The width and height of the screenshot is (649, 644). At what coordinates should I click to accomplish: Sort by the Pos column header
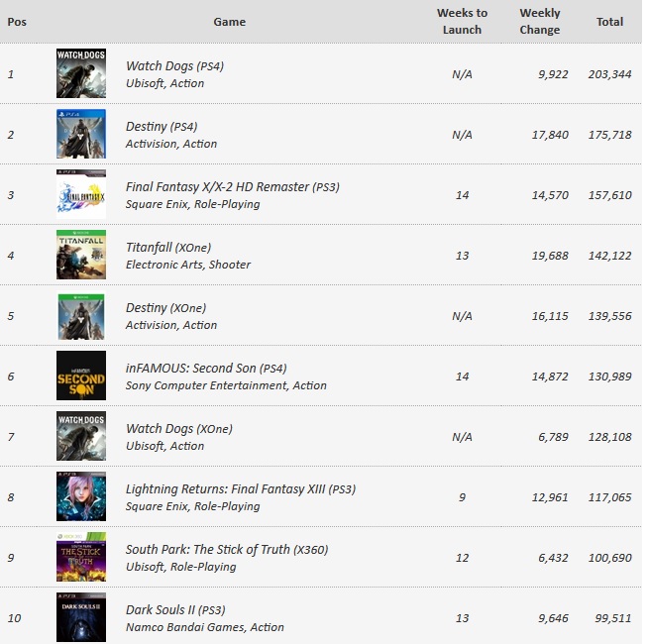(x=17, y=22)
